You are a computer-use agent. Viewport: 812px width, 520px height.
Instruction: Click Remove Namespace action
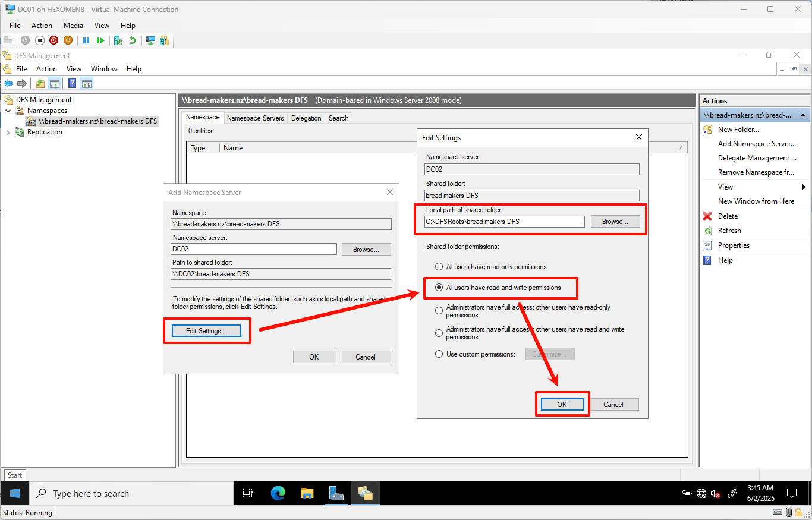(x=756, y=172)
